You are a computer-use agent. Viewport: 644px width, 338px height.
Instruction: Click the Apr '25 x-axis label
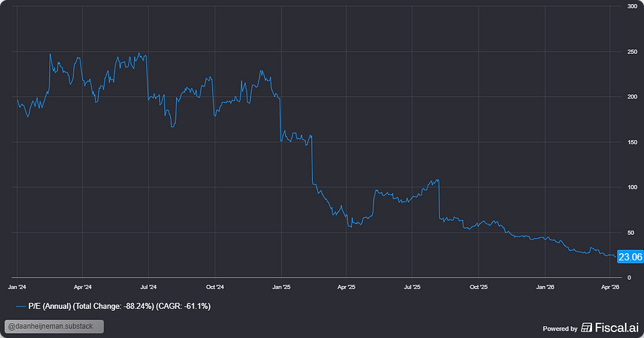(x=346, y=287)
